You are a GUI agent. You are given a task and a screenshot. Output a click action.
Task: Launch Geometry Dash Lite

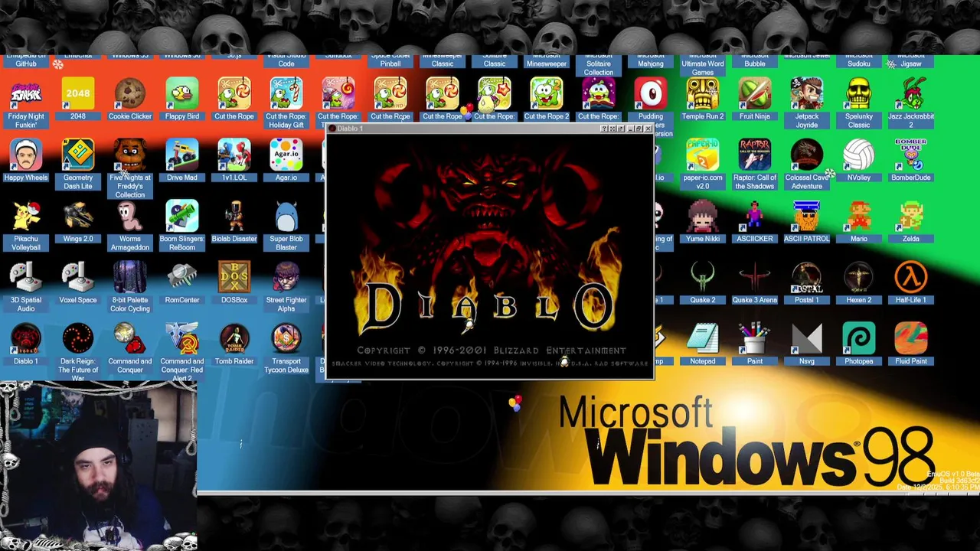tap(78, 155)
